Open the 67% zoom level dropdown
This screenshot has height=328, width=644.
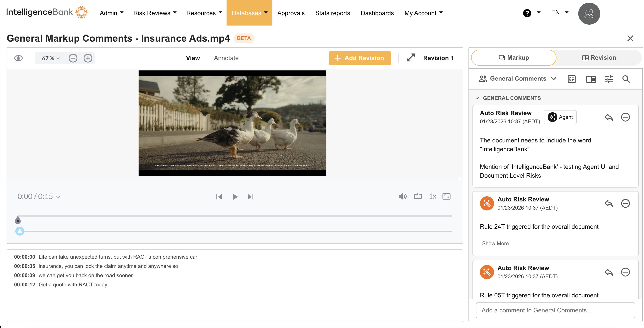click(51, 58)
